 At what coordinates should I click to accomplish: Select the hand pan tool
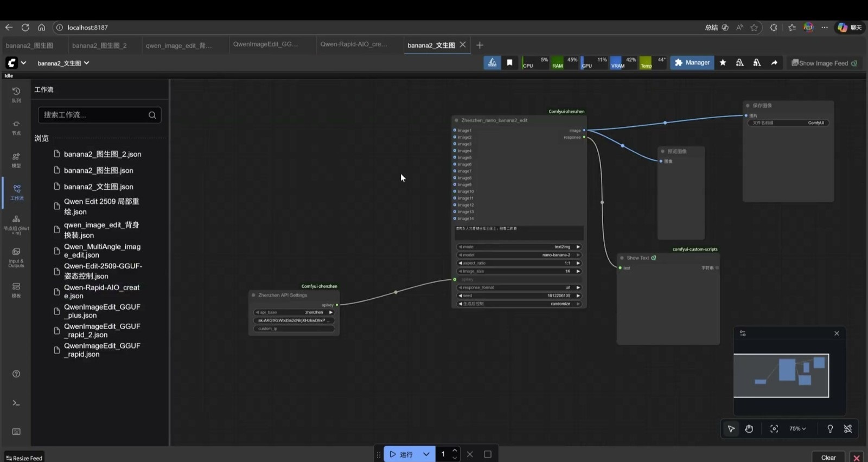(x=749, y=429)
